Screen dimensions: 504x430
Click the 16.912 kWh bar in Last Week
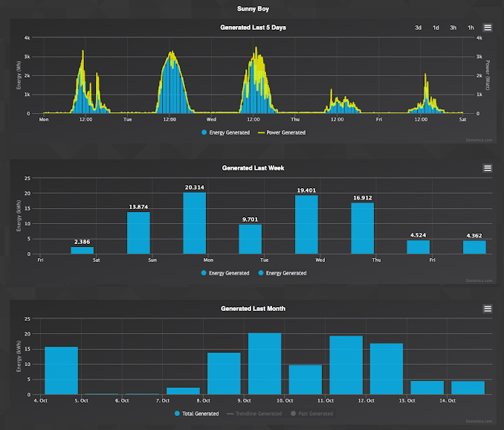coord(363,228)
